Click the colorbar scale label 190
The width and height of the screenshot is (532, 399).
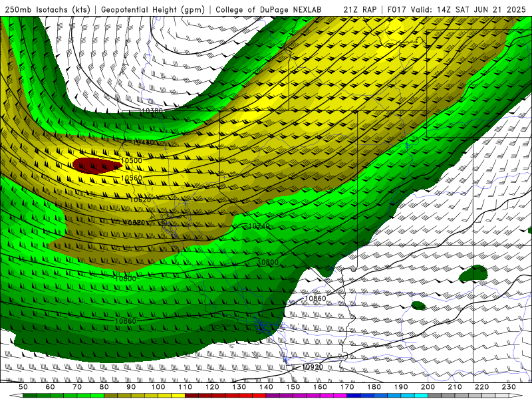click(401, 387)
